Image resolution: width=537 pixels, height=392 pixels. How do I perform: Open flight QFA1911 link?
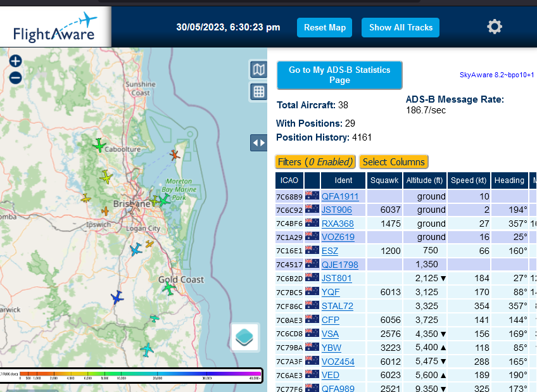[339, 196]
